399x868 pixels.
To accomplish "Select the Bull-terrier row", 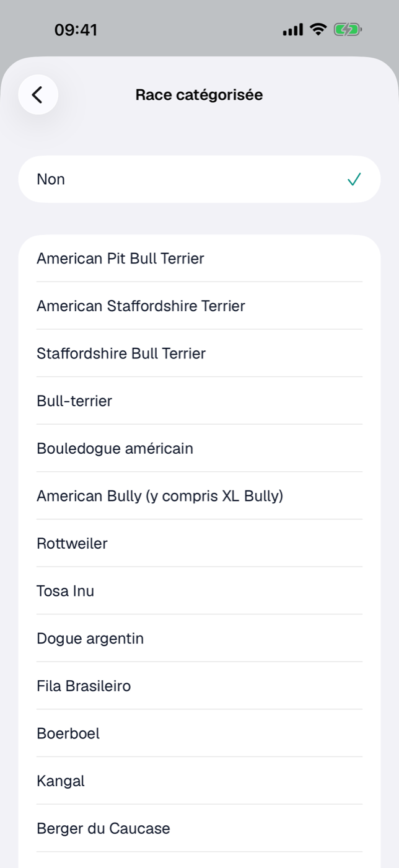I will point(199,401).
